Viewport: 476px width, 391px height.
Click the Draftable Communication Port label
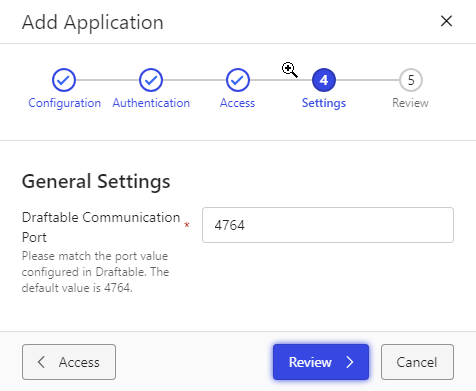101,227
